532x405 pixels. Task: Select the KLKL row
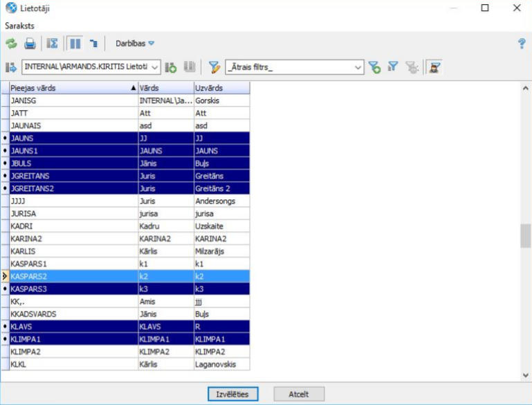pyautogui.click(x=129, y=364)
